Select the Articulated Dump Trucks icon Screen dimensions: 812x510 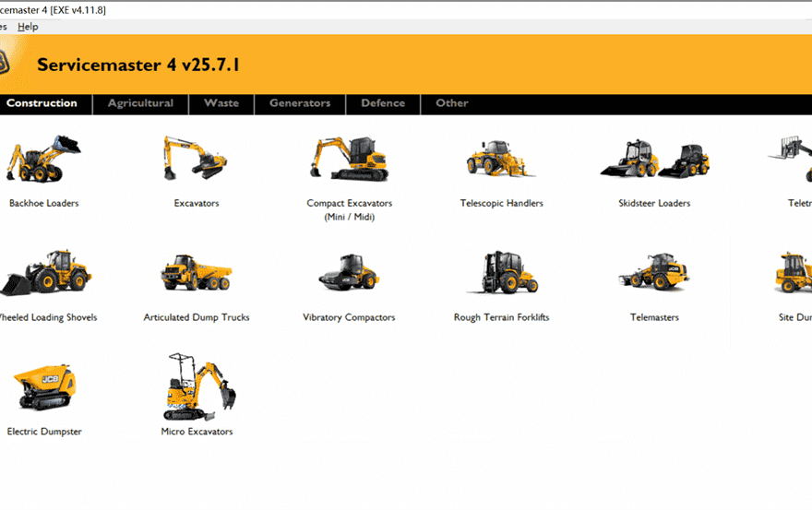(x=196, y=273)
